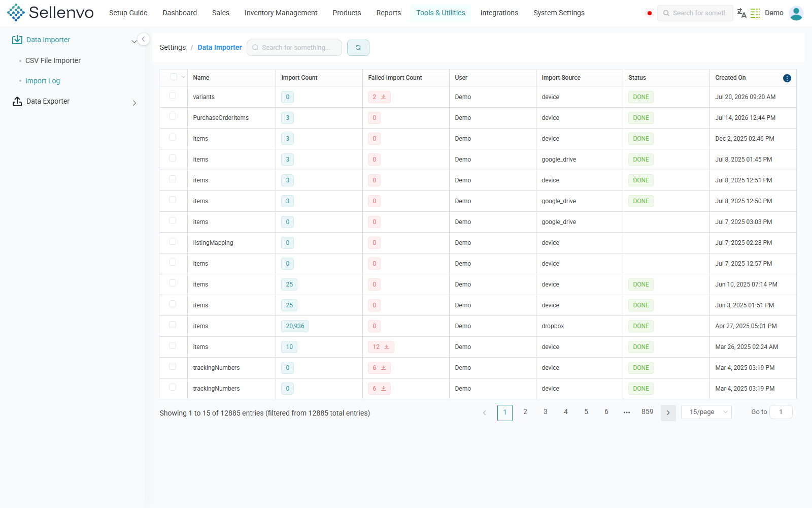Tick the checkbox for variants row

[x=173, y=96]
